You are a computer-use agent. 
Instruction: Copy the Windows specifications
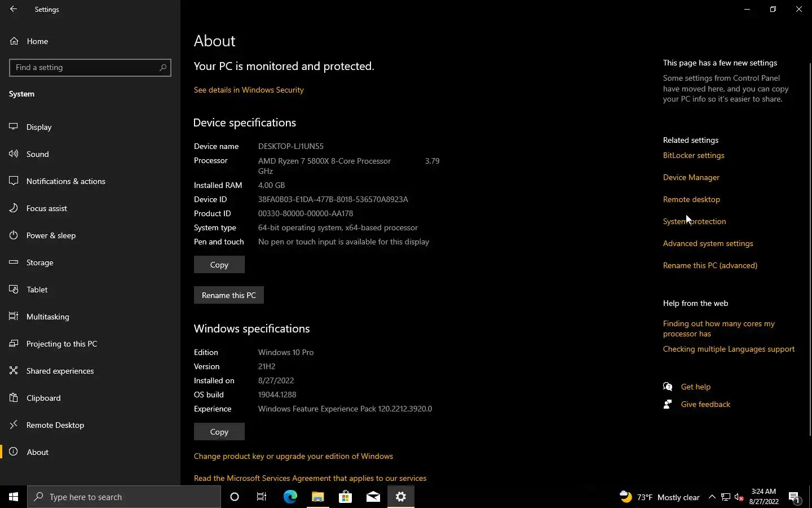point(219,432)
